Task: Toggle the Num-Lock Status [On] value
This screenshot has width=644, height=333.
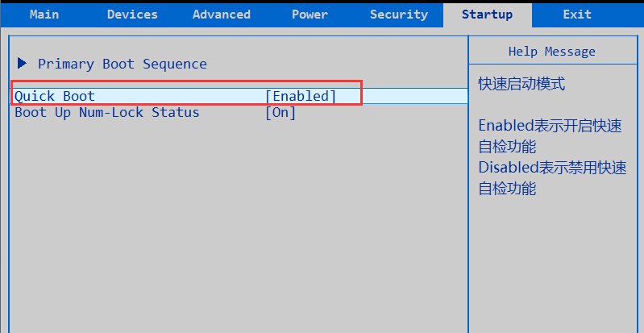Action: tap(280, 113)
